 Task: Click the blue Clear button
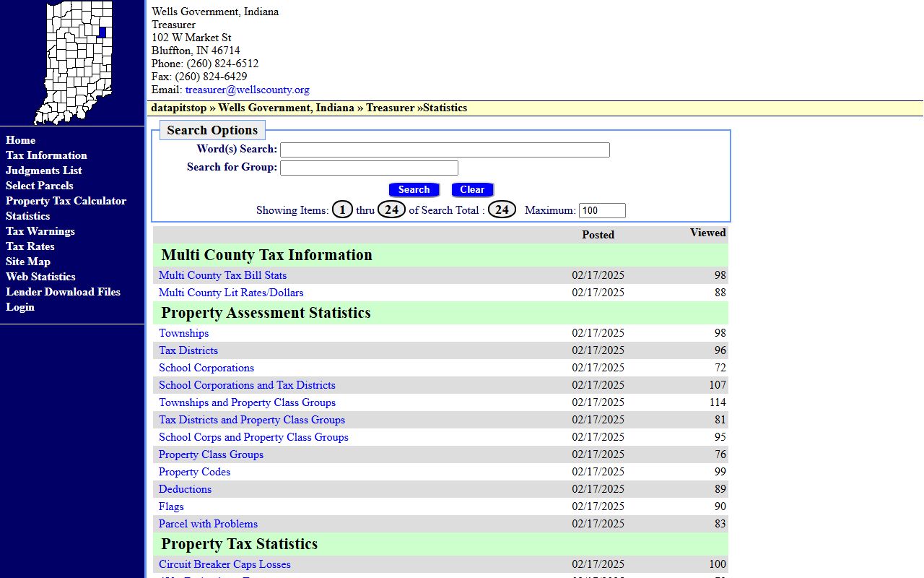[472, 189]
